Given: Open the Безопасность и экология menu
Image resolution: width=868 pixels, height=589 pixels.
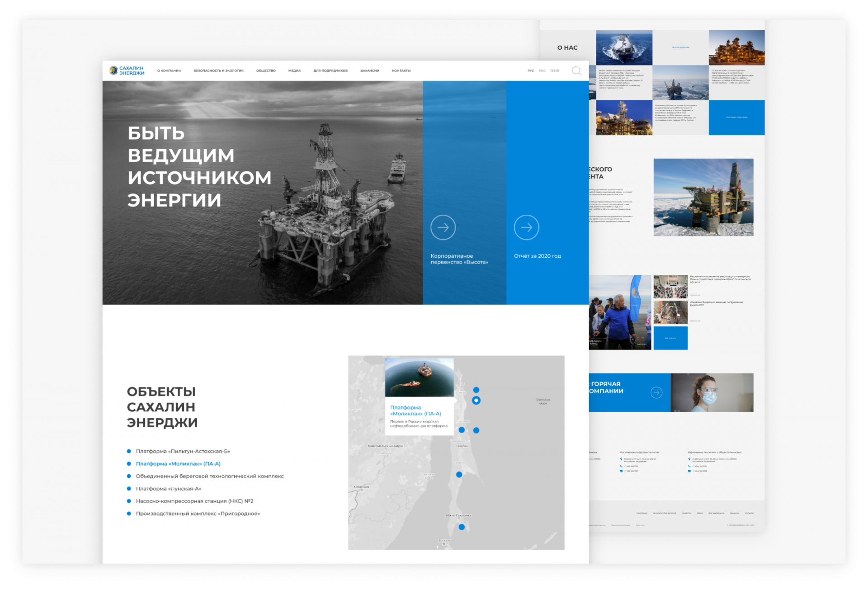Looking at the screenshot, I should tap(218, 71).
